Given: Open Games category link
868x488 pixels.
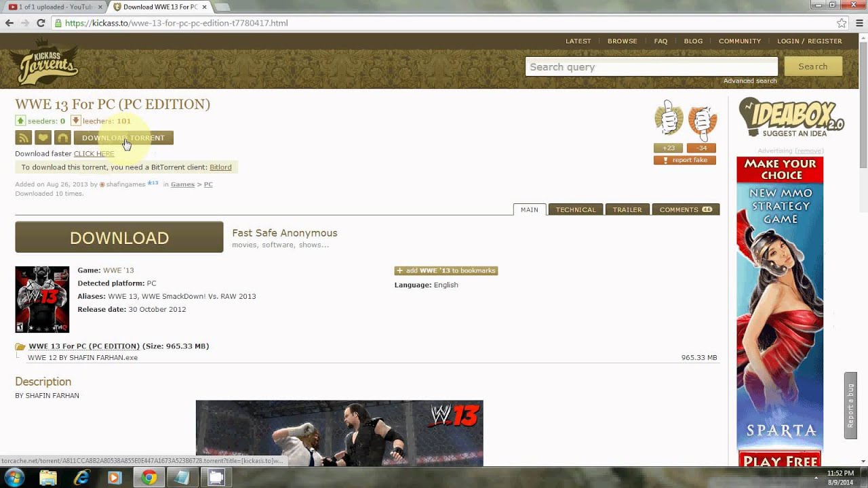Looking at the screenshot, I should (x=182, y=184).
